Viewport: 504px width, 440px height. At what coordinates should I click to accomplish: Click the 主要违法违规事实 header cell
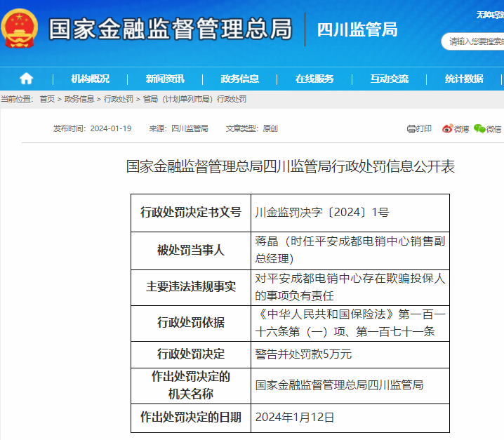[191, 287]
